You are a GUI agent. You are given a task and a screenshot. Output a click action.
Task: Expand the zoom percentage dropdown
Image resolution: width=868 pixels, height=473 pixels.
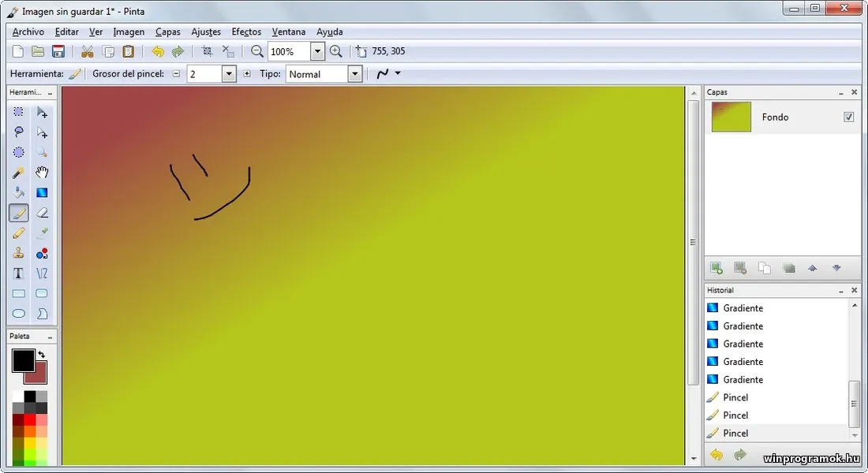click(x=317, y=51)
